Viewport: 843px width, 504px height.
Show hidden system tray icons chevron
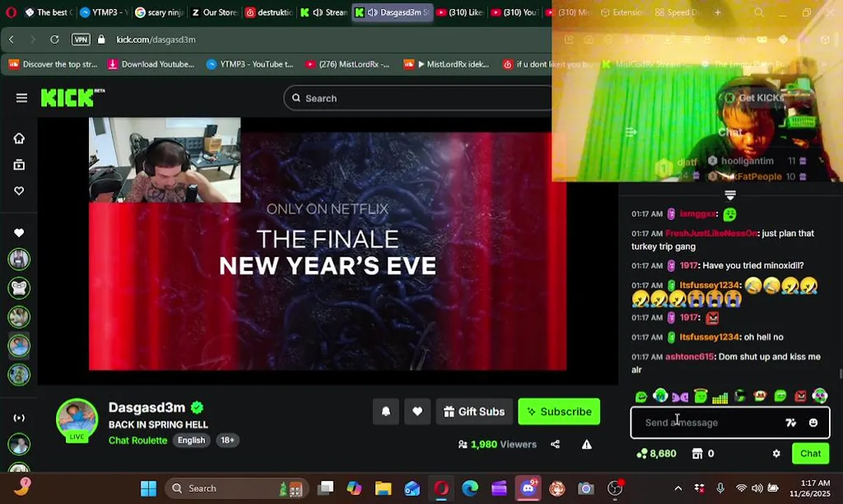click(x=678, y=489)
